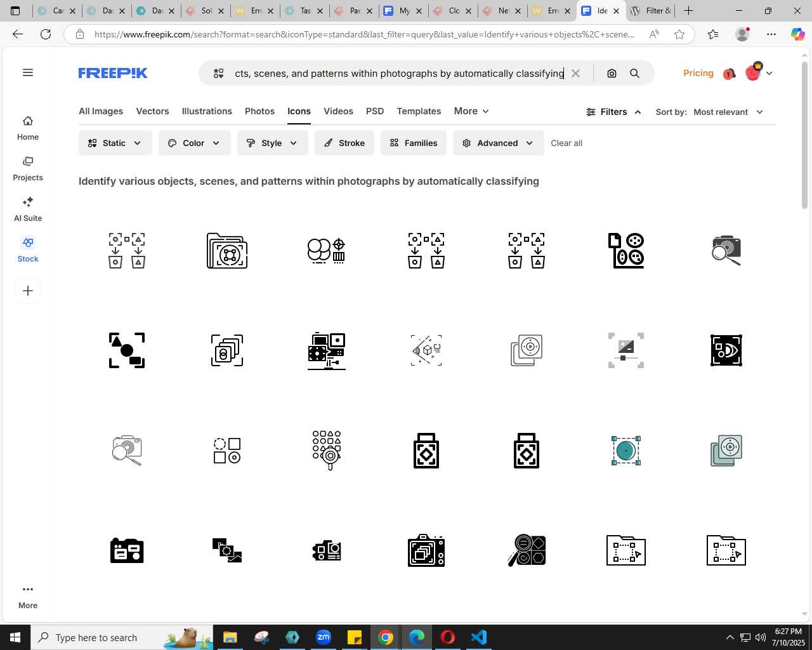Open Windows Start menu
The image size is (812, 650).
point(15,637)
